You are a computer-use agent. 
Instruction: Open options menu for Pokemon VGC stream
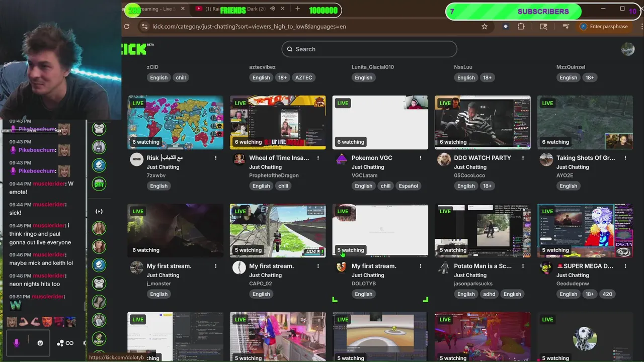click(421, 158)
